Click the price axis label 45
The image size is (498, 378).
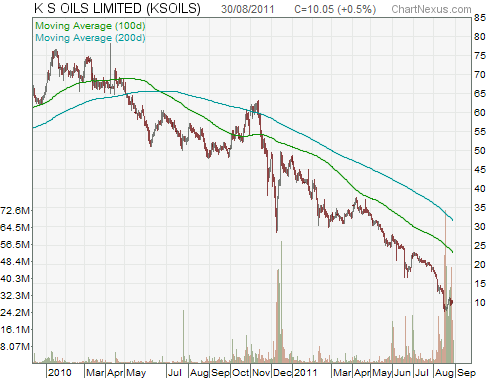tap(480, 170)
